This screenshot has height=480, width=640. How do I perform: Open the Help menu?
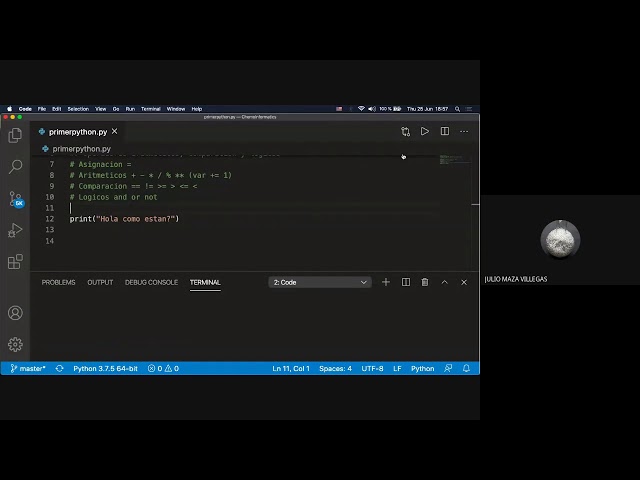pyautogui.click(x=197, y=109)
